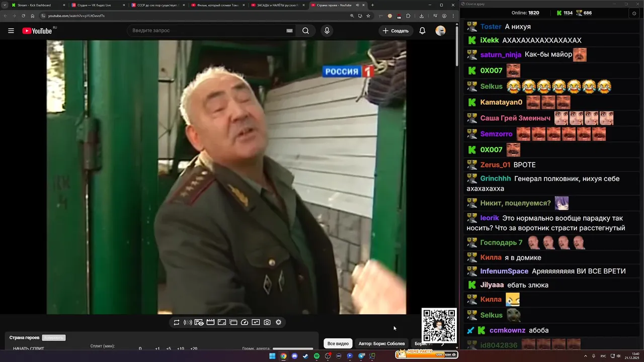Open a new browser tab

tap(372, 5)
